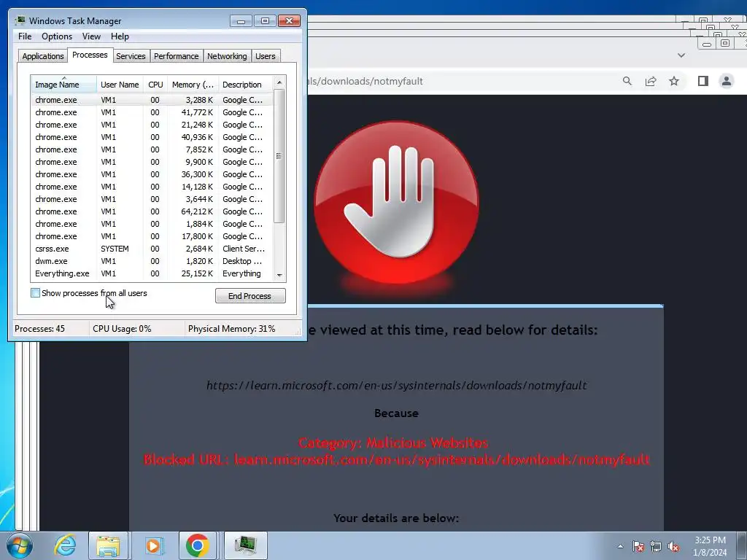Select chrome.exe row using 9,900 K
The image size is (747, 560).
(152, 162)
